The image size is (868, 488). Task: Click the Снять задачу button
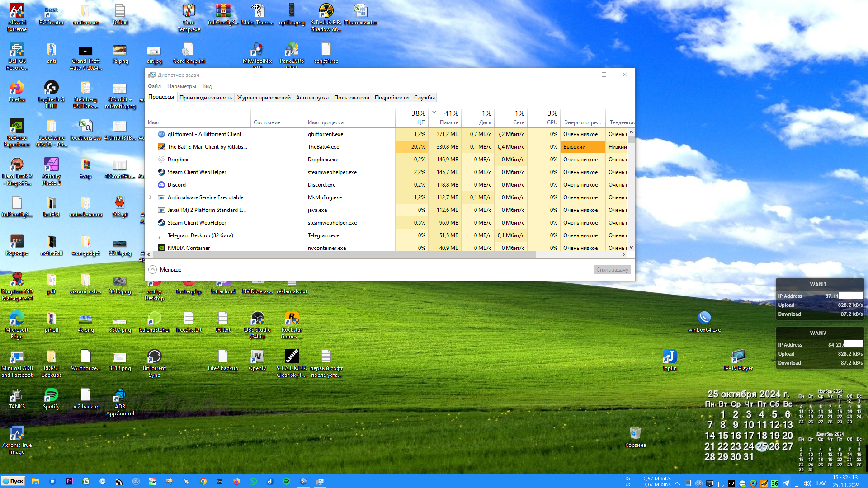point(612,270)
